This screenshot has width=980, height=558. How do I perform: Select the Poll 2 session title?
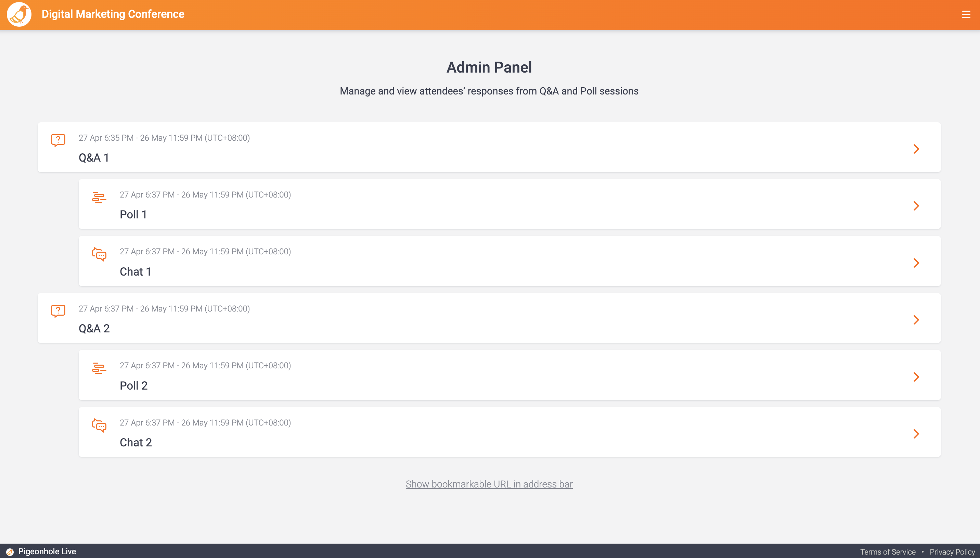(134, 385)
